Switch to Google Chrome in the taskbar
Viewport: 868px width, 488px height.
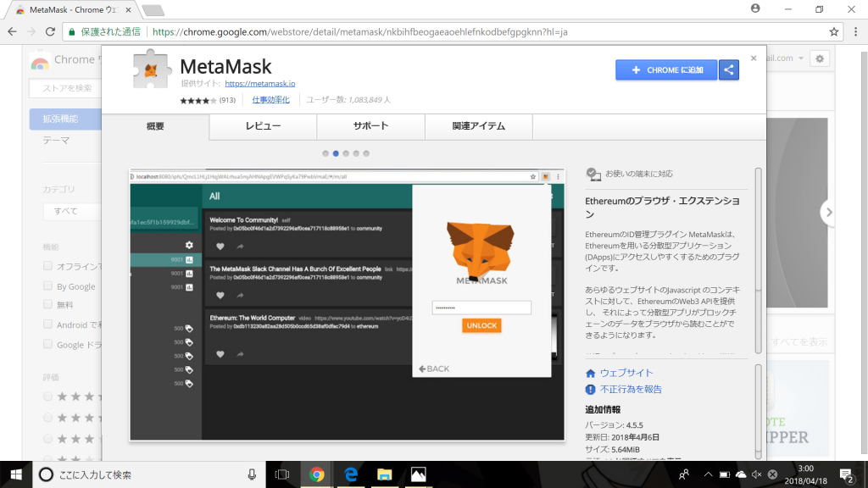[x=317, y=474]
